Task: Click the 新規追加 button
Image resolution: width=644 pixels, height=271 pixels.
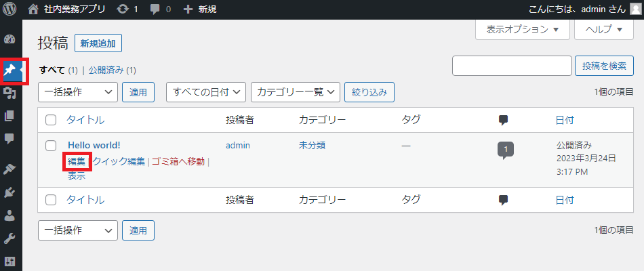Action: tap(98, 43)
